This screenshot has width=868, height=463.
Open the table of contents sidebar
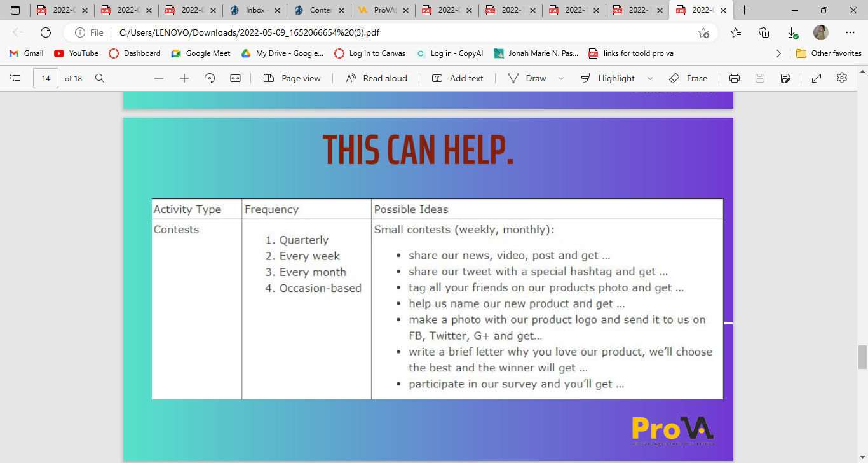(x=16, y=78)
